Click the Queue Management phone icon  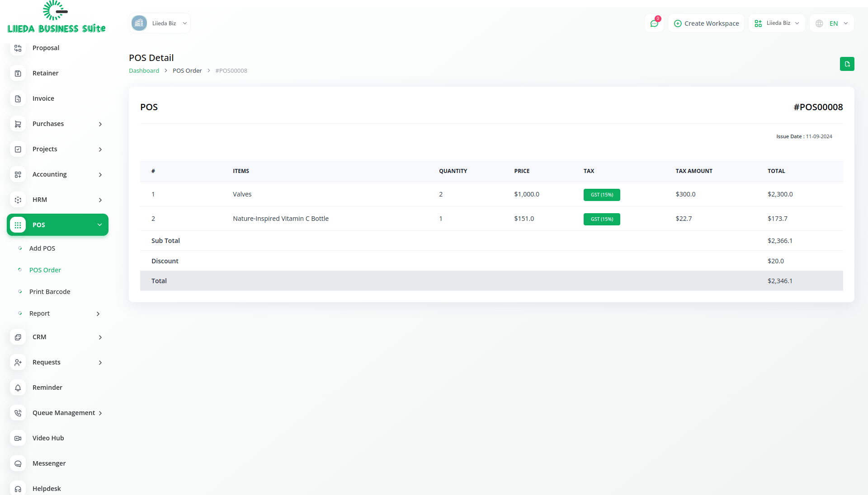(x=18, y=413)
